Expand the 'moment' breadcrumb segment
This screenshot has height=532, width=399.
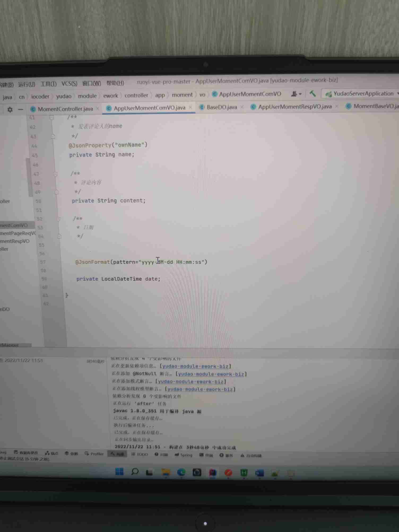pos(182,95)
